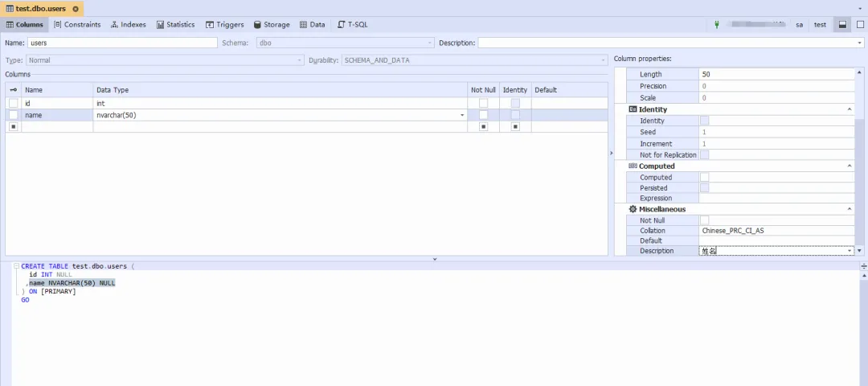868x386 pixels.
Task: Click the 'test' database button
Action: click(820, 25)
